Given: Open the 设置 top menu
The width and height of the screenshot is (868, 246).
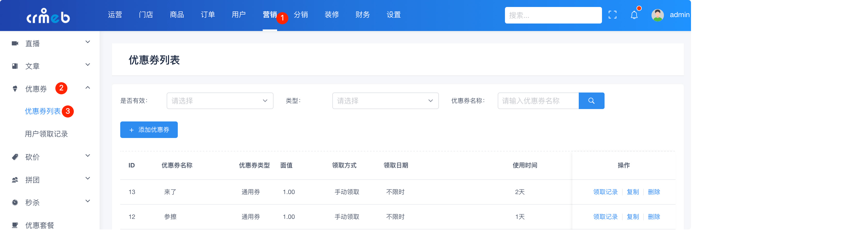Looking at the screenshot, I should tap(393, 15).
